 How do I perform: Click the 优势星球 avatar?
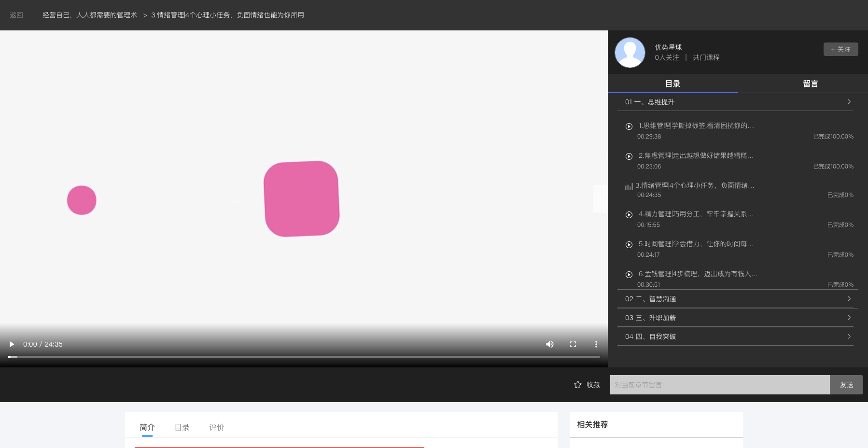pos(630,53)
